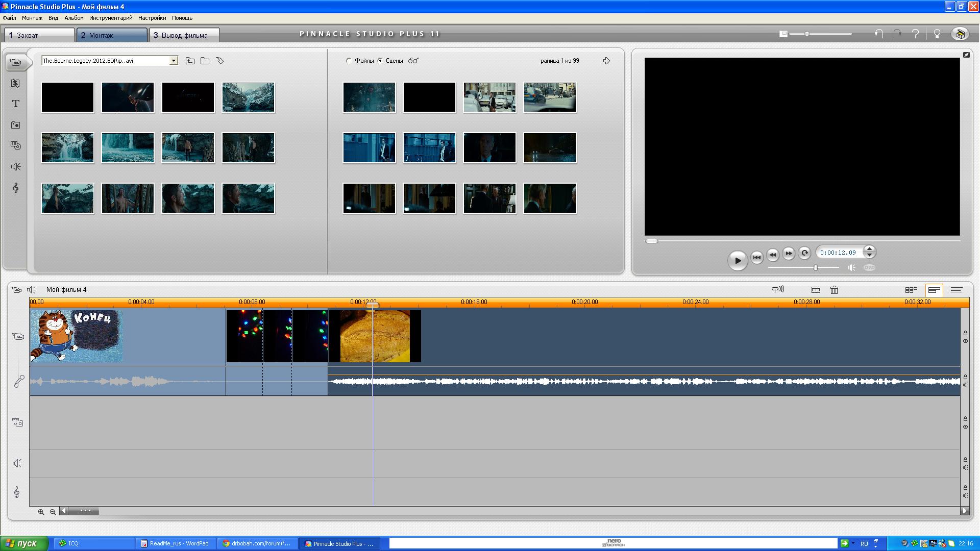The height and width of the screenshot is (551, 980).
Task: Open the transitions album section
Action: (x=16, y=83)
